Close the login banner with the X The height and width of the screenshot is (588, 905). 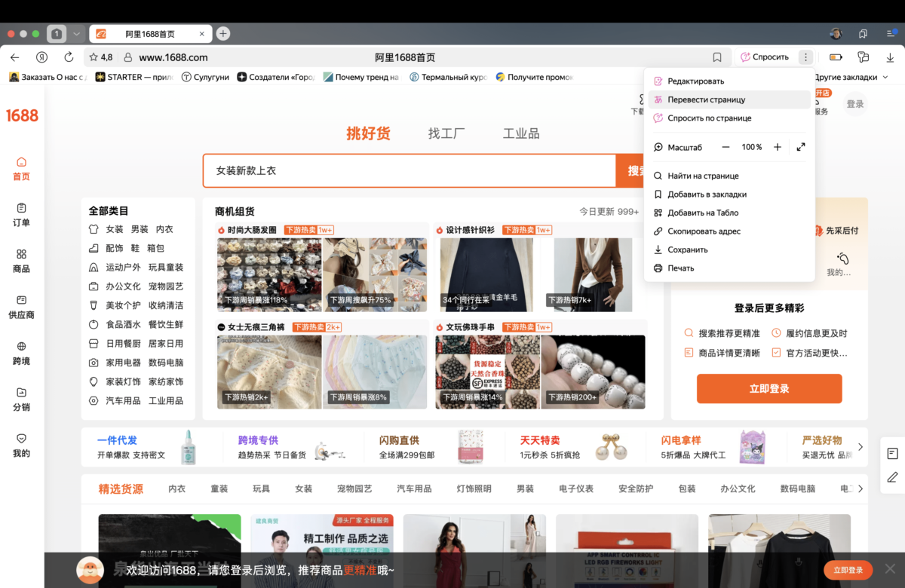[889, 569]
